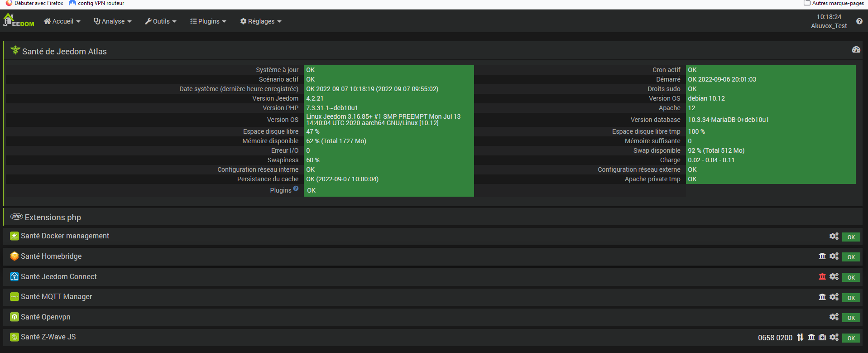Open gears settings for Santé MQTT Manager
The width and height of the screenshot is (868, 353).
(834, 297)
